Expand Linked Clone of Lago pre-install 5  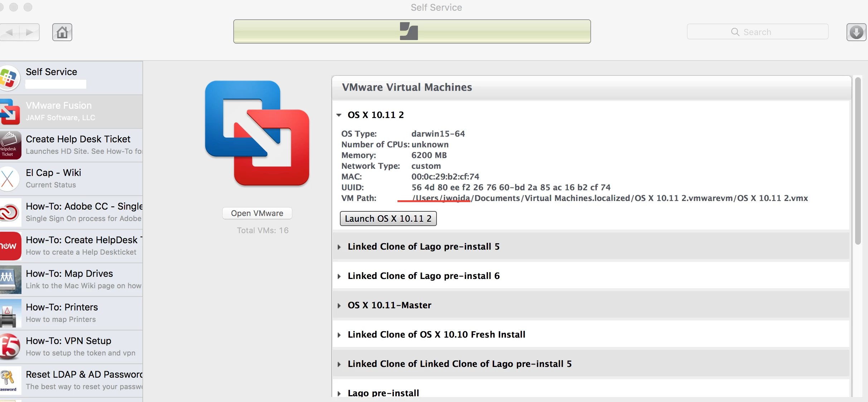339,247
